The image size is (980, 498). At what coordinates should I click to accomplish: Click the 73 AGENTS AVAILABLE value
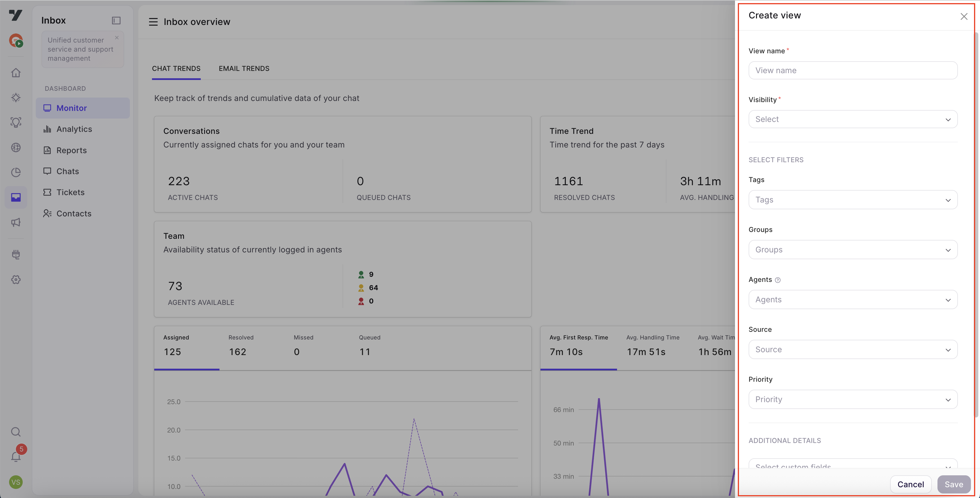(175, 286)
